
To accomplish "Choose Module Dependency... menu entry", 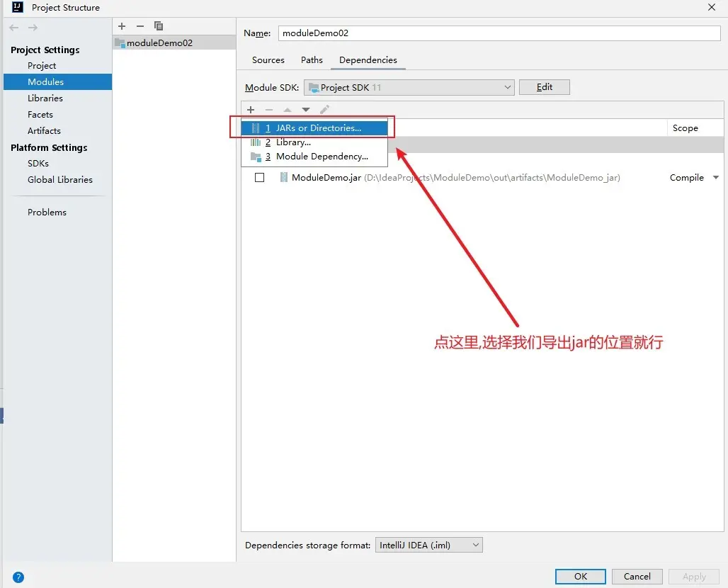I will click(314, 157).
